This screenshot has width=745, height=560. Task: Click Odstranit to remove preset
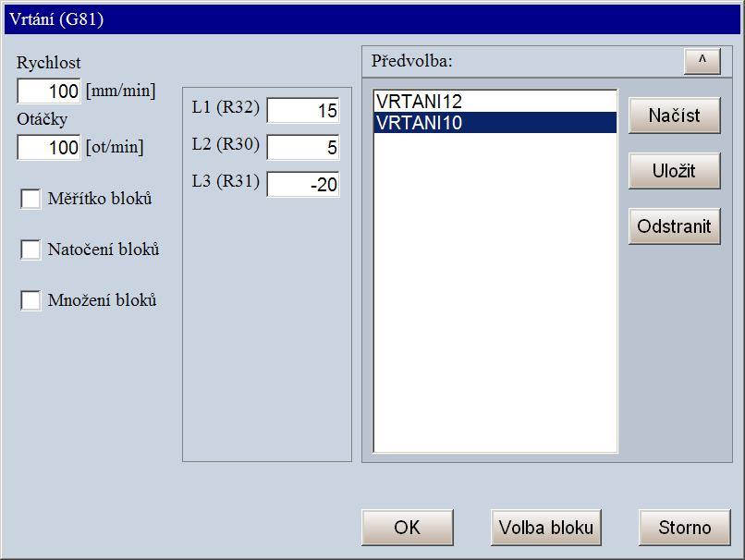[674, 226]
